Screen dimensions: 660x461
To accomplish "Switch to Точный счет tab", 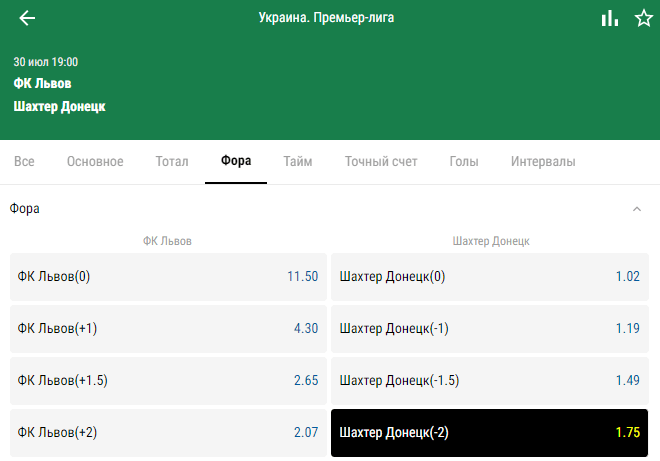I will tap(381, 161).
